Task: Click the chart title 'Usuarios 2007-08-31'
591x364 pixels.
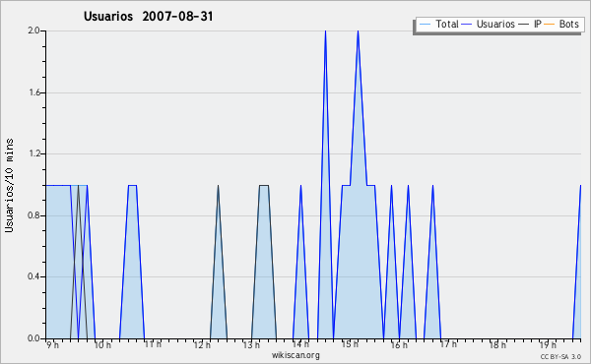Action: tap(148, 17)
